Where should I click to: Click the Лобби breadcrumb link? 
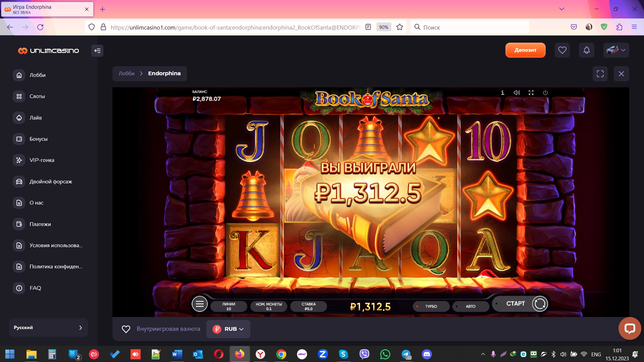[x=126, y=74]
